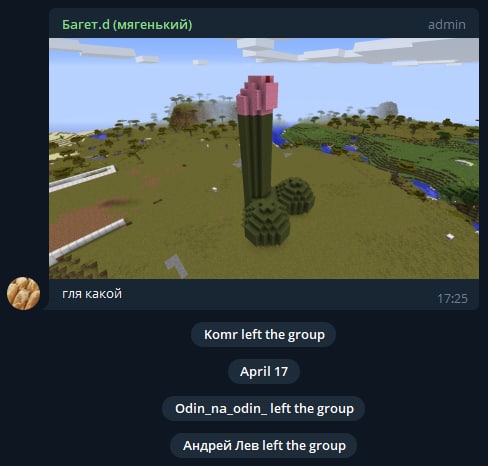This screenshot has height=466, width=488.
Task: Open the Minecraft screenshot image
Action: coord(264,158)
